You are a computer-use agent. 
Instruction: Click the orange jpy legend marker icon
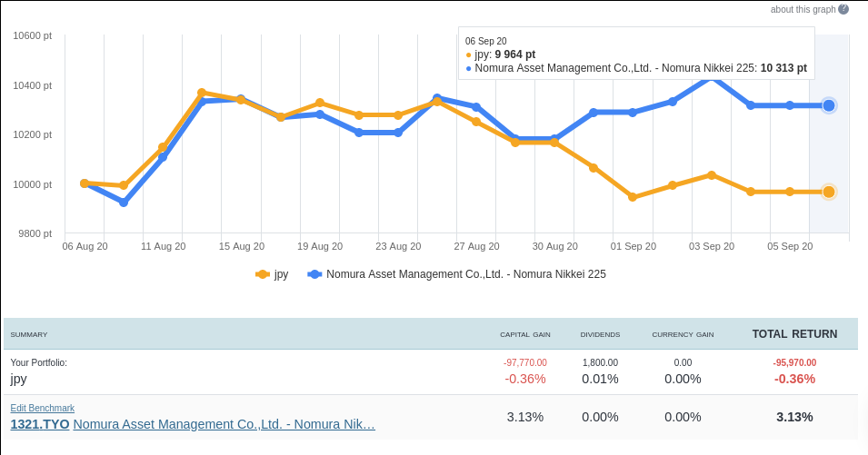point(264,274)
